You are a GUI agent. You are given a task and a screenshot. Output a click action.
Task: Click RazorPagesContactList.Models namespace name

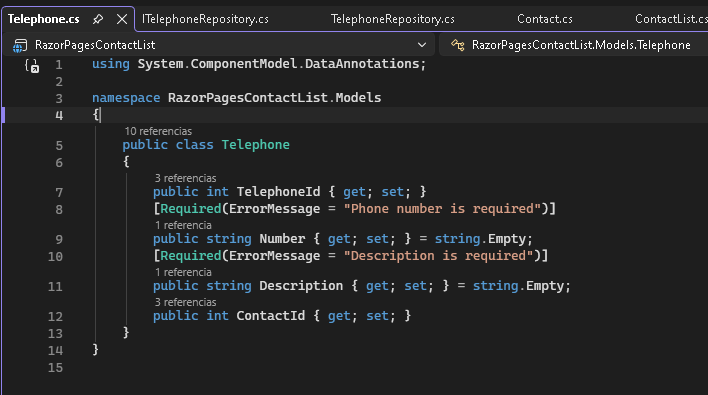(x=275, y=98)
